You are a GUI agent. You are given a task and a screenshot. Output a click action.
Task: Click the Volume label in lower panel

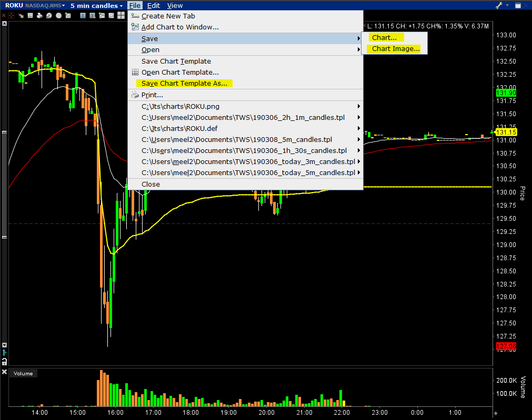tap(23, 374)
